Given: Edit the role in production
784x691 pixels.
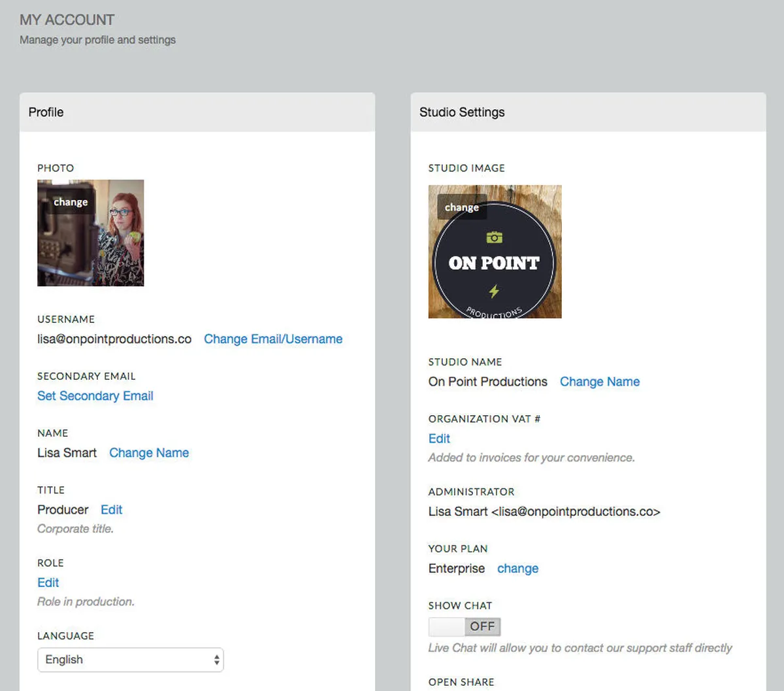Looking at the screenshot, I should pyautogui.click(x=48, y=582).
